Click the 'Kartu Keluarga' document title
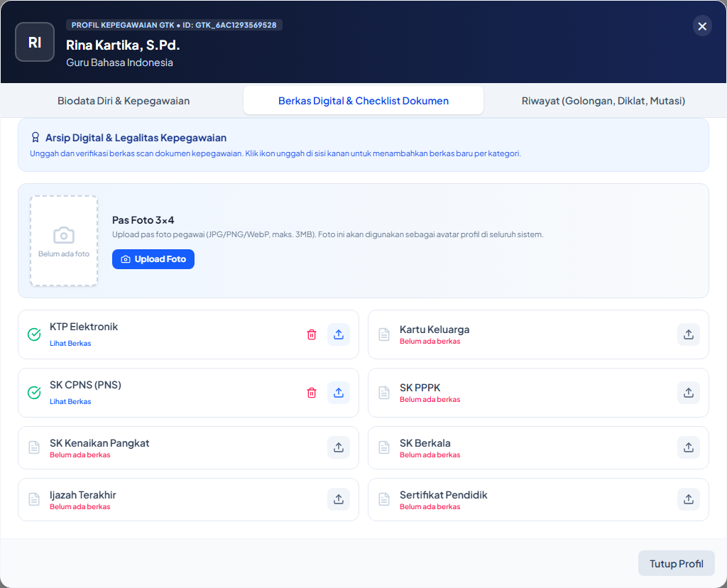Screen dimensions: 727x588 click(434, 330)
